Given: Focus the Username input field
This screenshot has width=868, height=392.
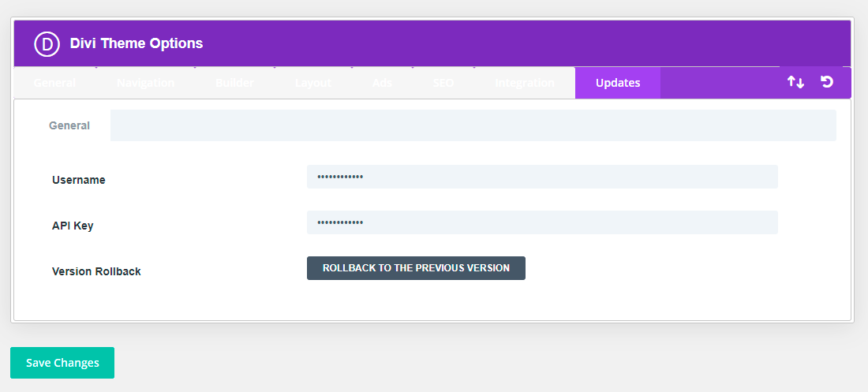Looking at the screenshot, I should pyautogui.click(x=542, y=177).
